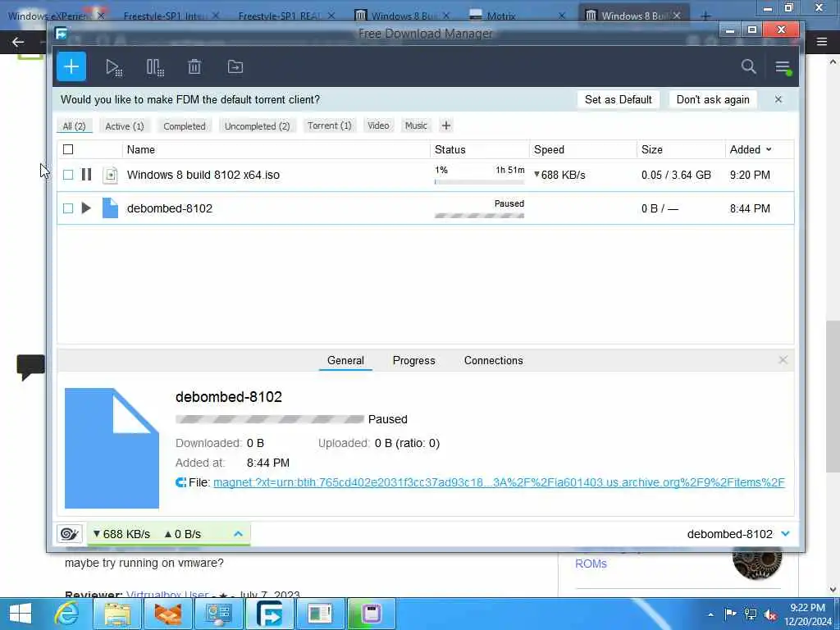Click the 1% progress bar of Windows 8 build
The height and width of the screenshot is (630, 840).
pyautogui.click(x=479, y=182)
